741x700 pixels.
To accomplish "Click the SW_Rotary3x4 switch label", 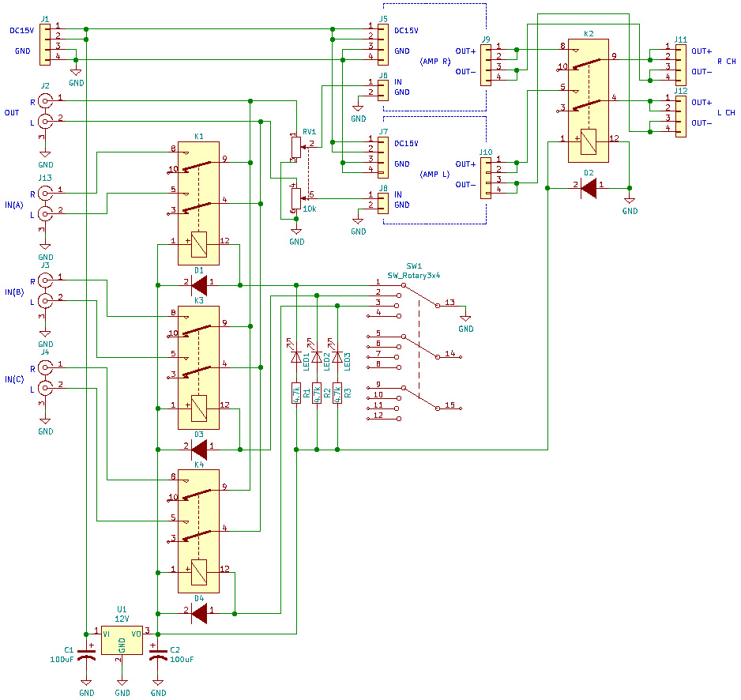I will (413, 276).
